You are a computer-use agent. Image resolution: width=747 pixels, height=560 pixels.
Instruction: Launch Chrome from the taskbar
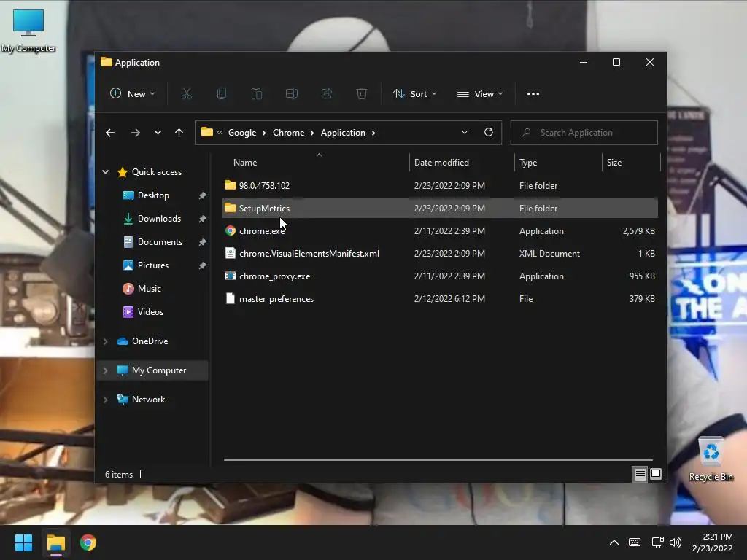[88, 542]
